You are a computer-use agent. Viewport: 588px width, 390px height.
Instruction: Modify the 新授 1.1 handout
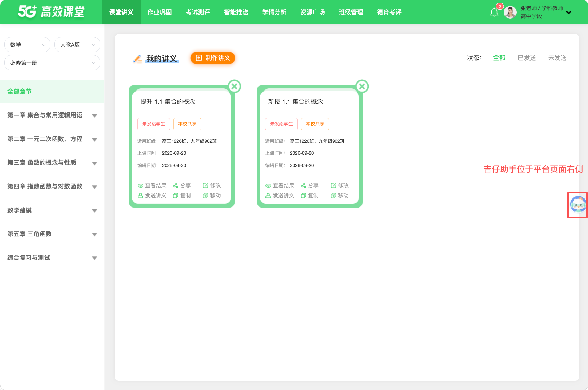(340, 186)
